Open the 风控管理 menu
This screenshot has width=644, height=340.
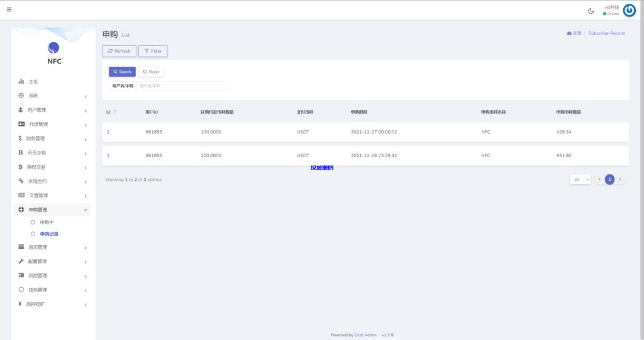pos(38,275)
